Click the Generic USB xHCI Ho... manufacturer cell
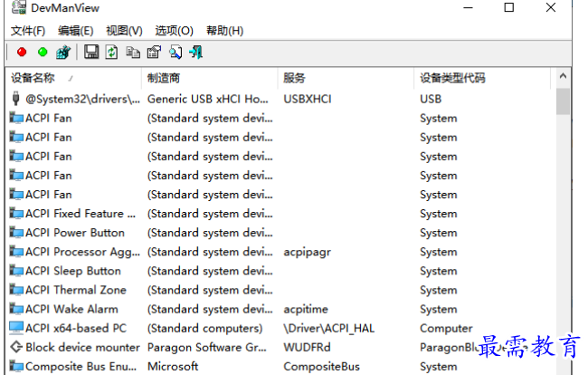 coord(208,99)
